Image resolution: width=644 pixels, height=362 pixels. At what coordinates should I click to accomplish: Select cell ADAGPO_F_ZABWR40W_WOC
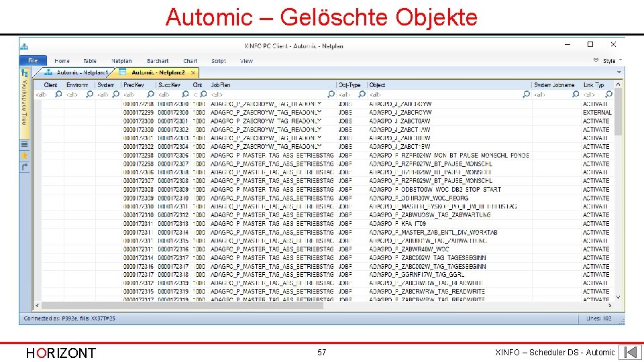pyautogui.click(x=409, y=249)
